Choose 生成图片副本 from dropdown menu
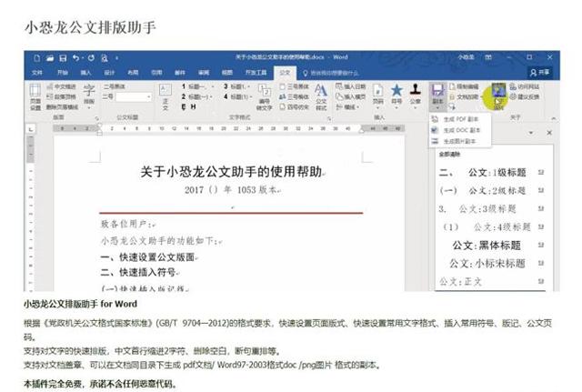This screenshot has height=392, width=582. click(x=459, y=142)
